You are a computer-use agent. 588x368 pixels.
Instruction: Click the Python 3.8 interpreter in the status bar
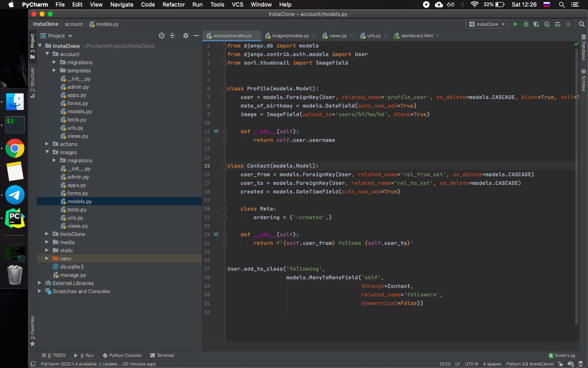(530, 364)
